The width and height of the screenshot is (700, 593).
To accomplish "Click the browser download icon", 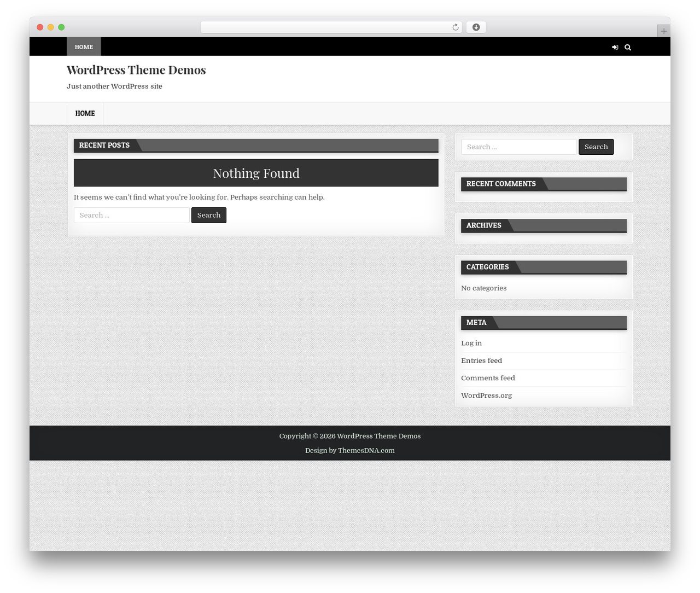I will coord(476,27).
